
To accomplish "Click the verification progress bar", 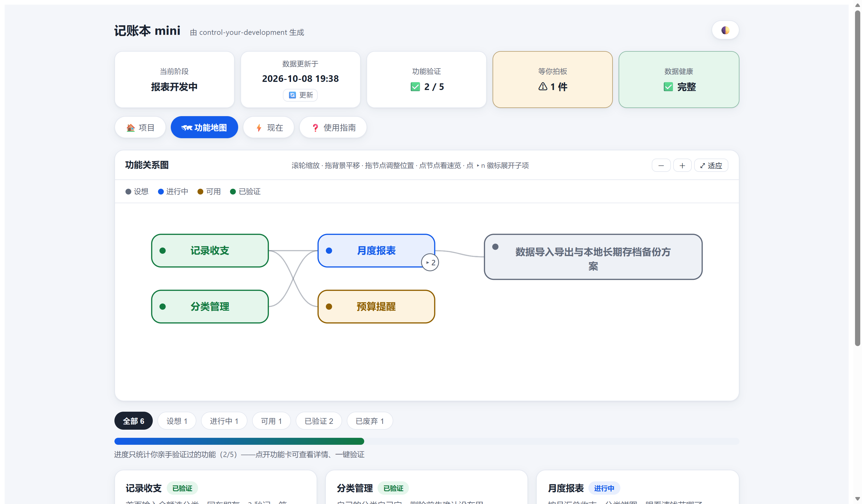I will 427,441.
